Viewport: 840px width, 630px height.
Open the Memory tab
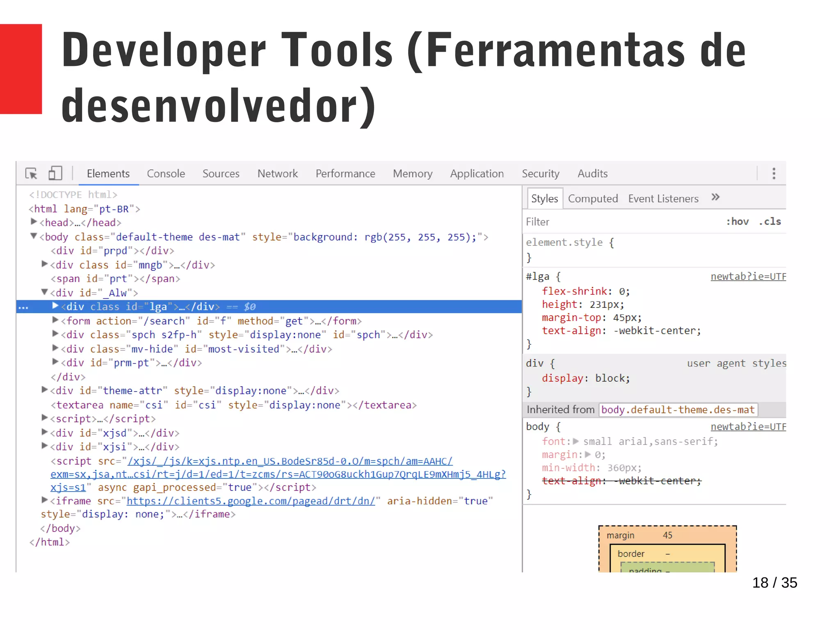pyautogui.click(x=413, y=174)
